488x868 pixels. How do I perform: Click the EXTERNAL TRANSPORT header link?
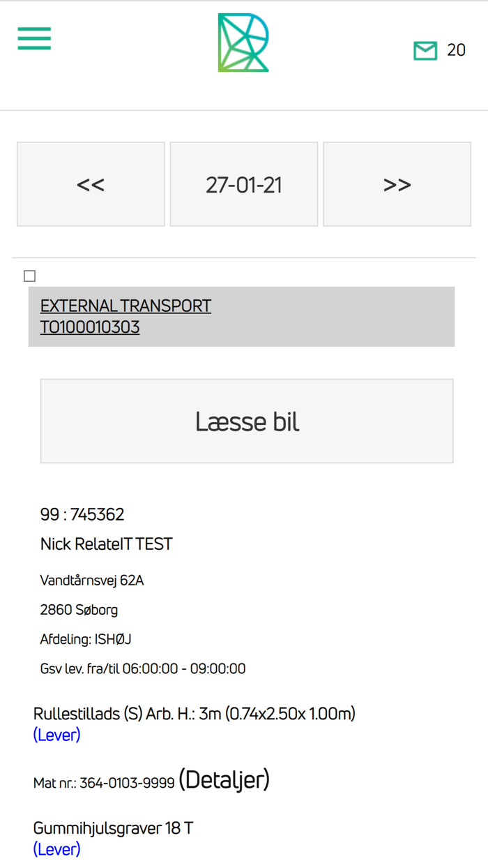click(x=126, y=306)
